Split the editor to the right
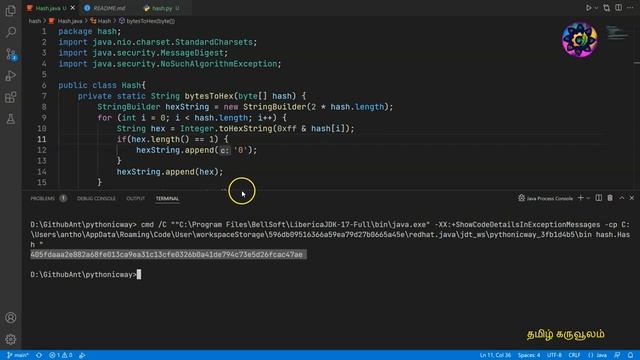640x360 pixels. click(618, 8)
